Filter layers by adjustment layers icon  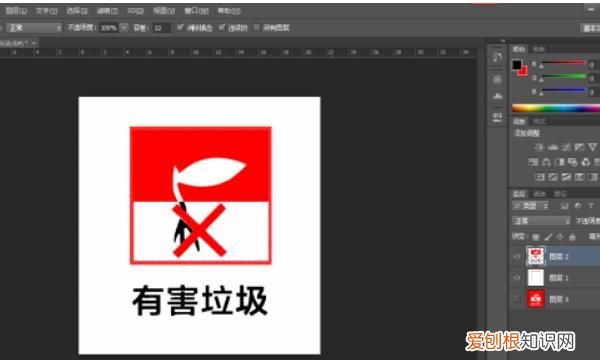[578, 206]
